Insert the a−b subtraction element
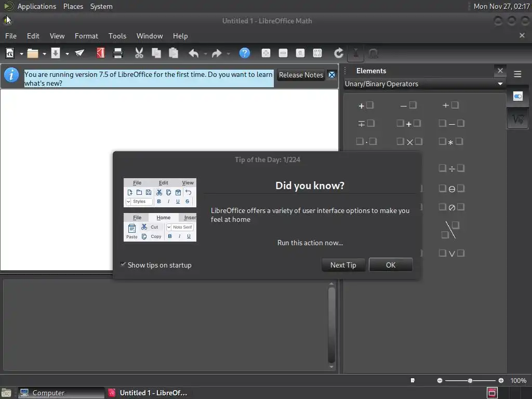The height and width of the screenshot is (399, 532). (451, 124)
